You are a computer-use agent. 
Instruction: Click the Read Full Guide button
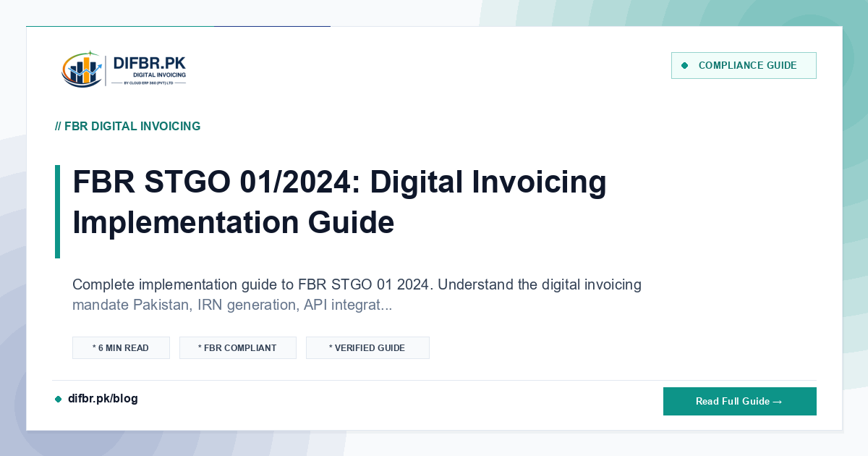coord(740,401)
